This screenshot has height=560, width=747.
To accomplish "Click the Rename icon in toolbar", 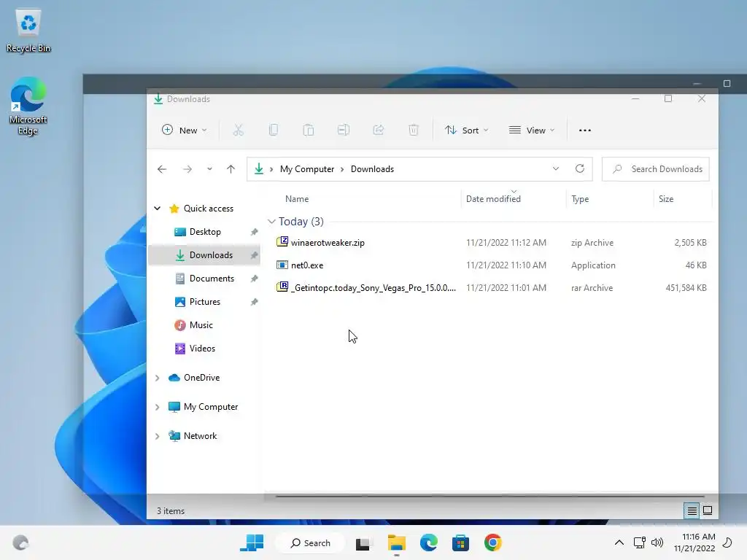I will (x=344, y=130).
